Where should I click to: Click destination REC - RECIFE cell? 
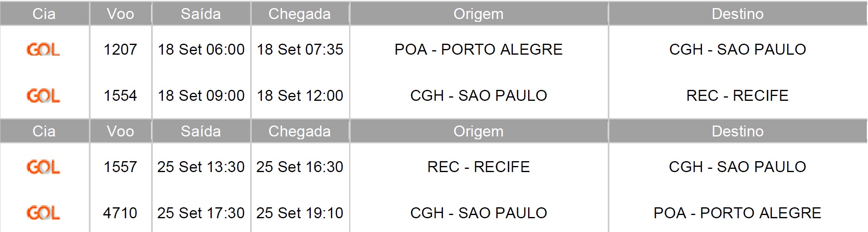[738, 96]
